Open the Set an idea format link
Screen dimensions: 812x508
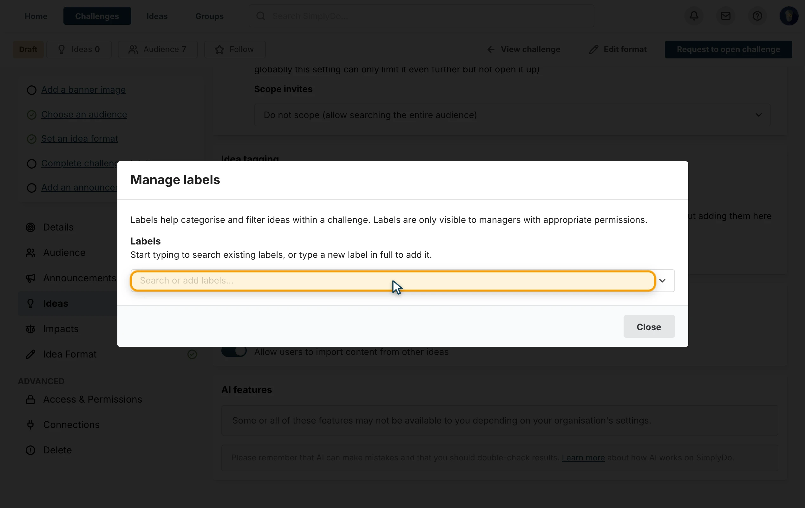tap(80, 139)
